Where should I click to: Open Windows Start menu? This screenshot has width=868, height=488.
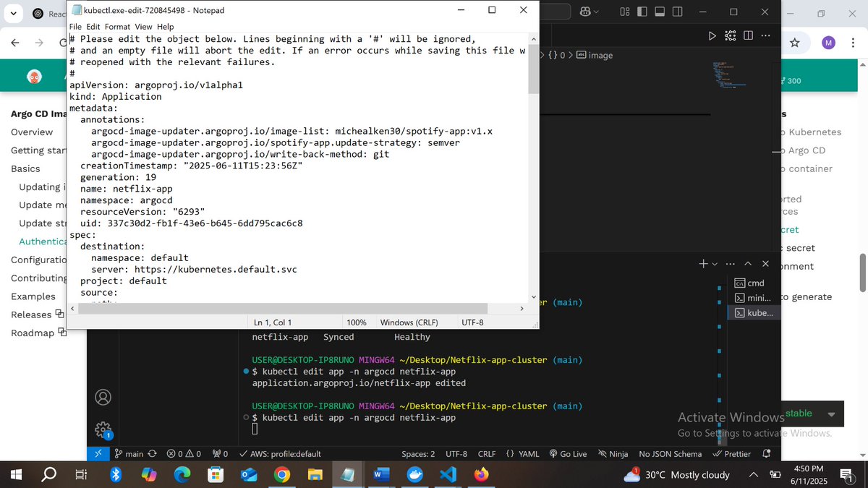pos(16,475)
